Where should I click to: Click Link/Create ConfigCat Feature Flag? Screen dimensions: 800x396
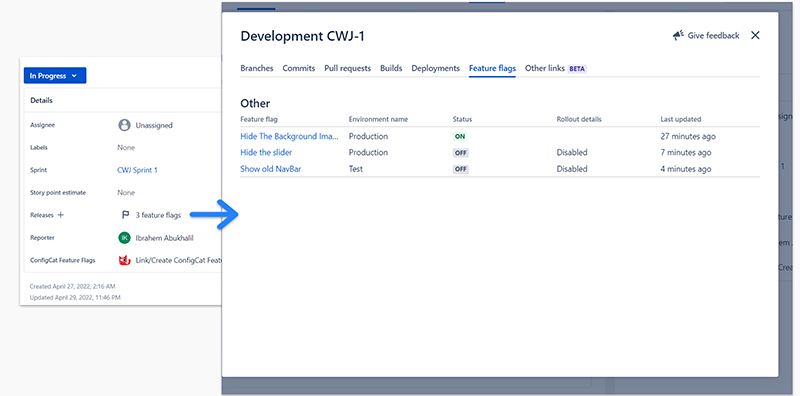pyautogui.click(x=179, y=260)
